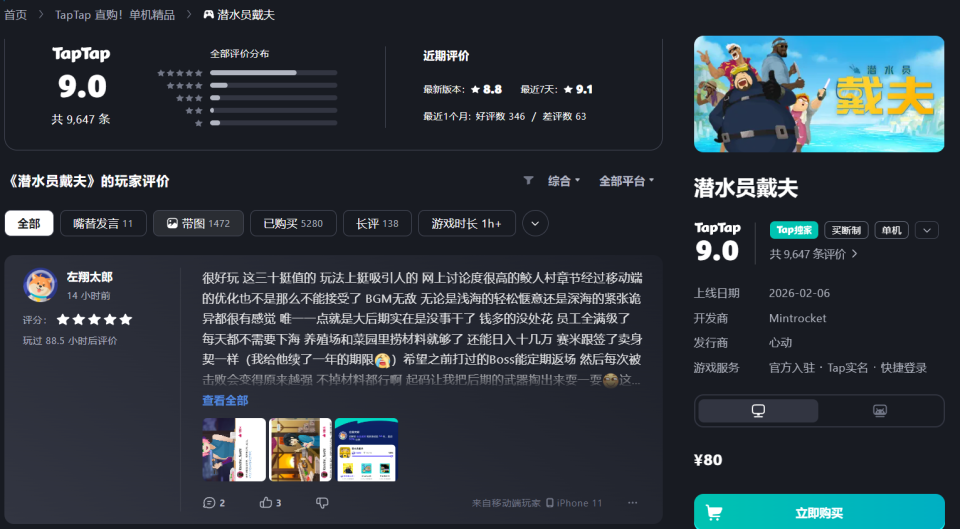960x529 pixels.
Task: Select the 全部 review filter tab
Action: 29,223
